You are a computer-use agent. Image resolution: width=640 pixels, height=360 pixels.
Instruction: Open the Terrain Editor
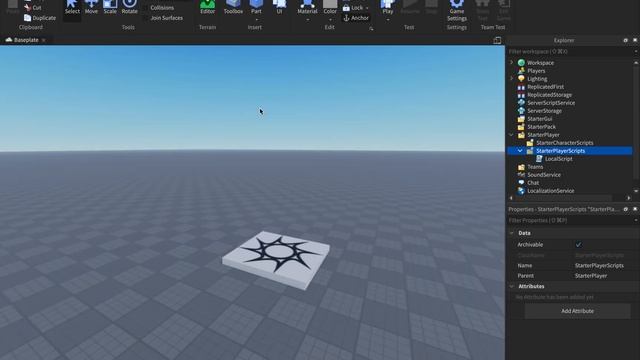pyautogui.click(x=207, y=8)
